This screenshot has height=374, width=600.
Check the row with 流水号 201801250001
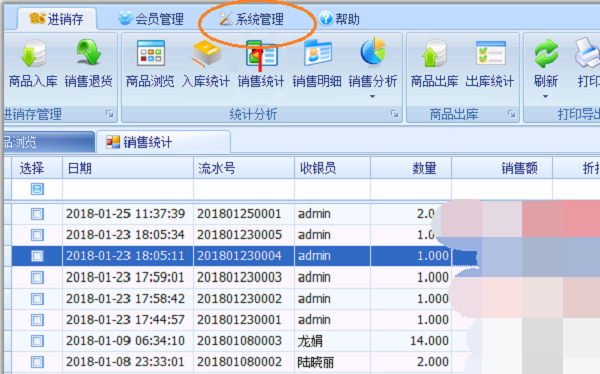pyautogui.click(x=37, y=214)
